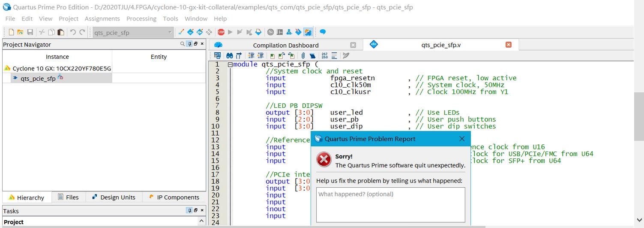Open the Edit menu
This screenshot has height=228, width=644.
[27, 18]
